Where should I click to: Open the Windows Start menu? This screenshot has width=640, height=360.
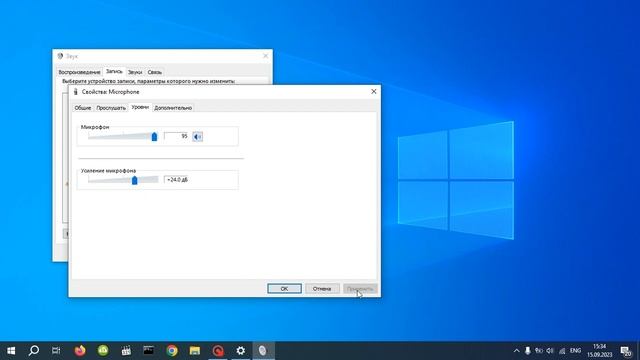pyautogui.click(x=11, y=351)
